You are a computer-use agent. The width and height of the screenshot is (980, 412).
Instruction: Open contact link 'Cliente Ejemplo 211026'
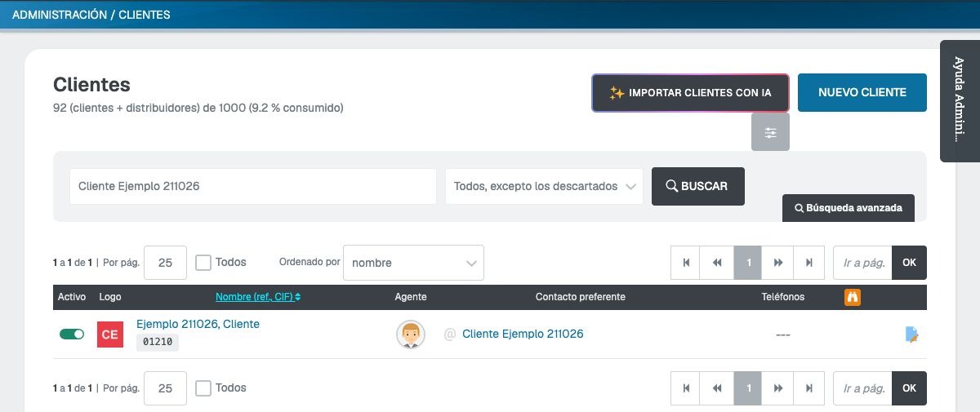(x=523, y=334)
